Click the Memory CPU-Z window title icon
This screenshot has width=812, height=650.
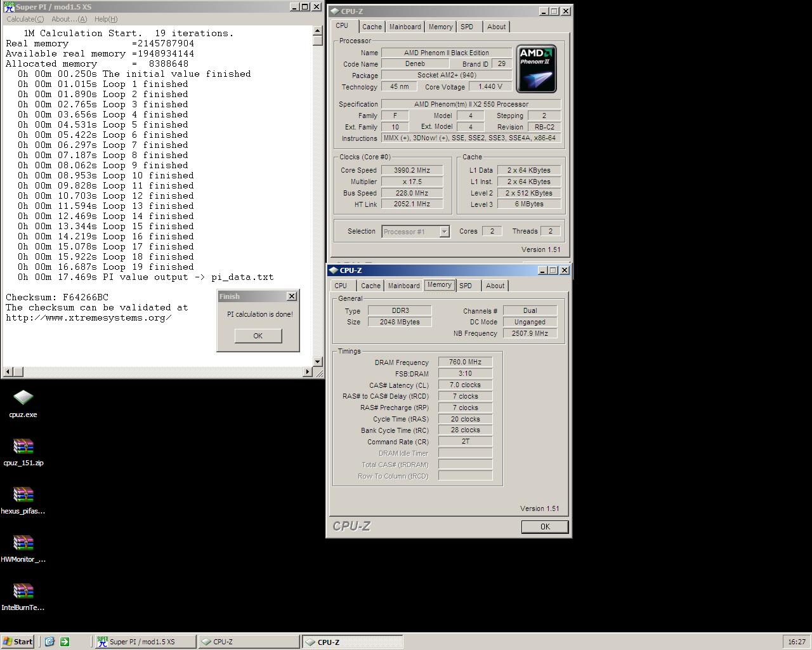(333, 270)
